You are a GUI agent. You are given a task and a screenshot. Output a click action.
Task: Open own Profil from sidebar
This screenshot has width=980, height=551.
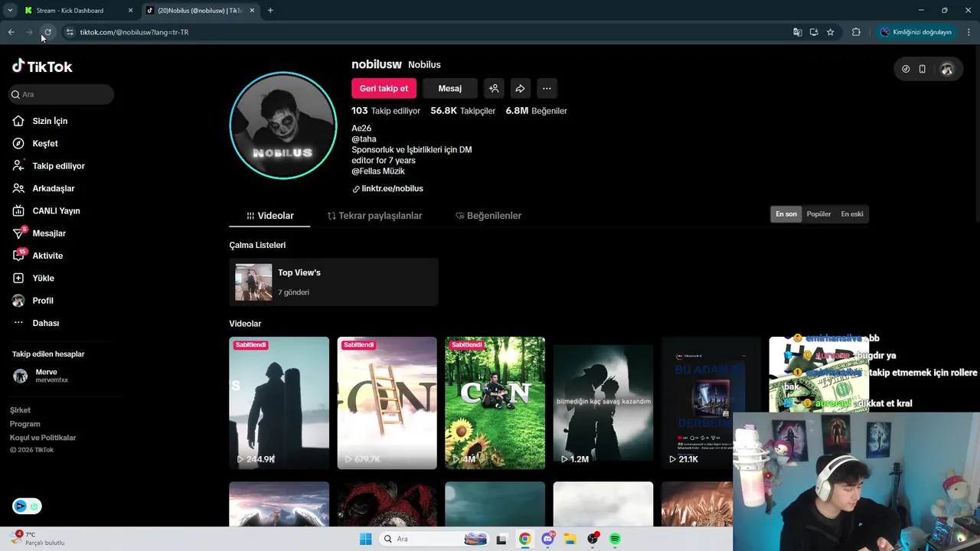[33, 301]
